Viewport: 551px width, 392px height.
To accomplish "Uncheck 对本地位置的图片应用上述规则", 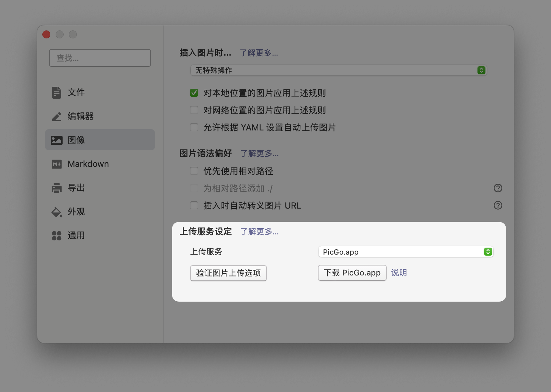I will coord(194,93).
